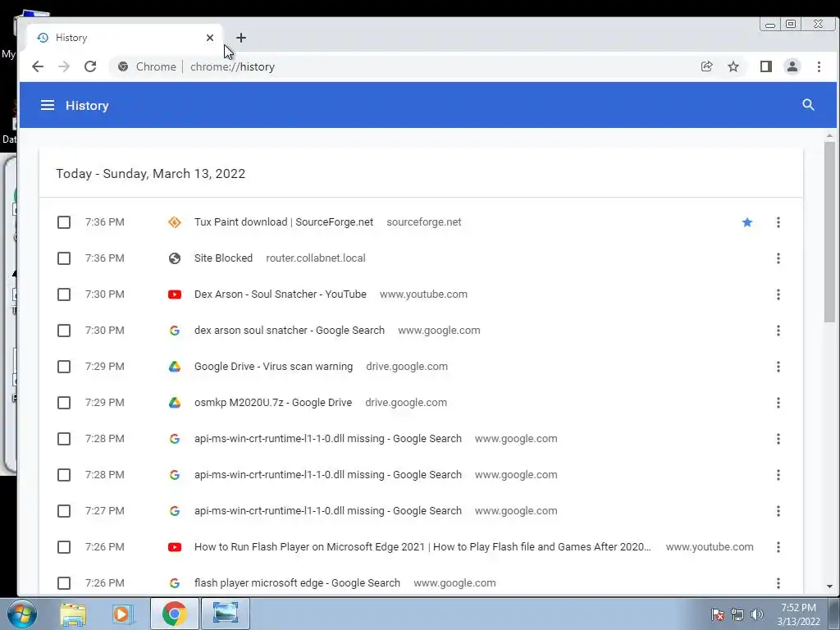The height and width of the screenshot is (630, 840).
Task: Click the YouTube favicon beside Dex Arson entry
Action: pos(175,294)
